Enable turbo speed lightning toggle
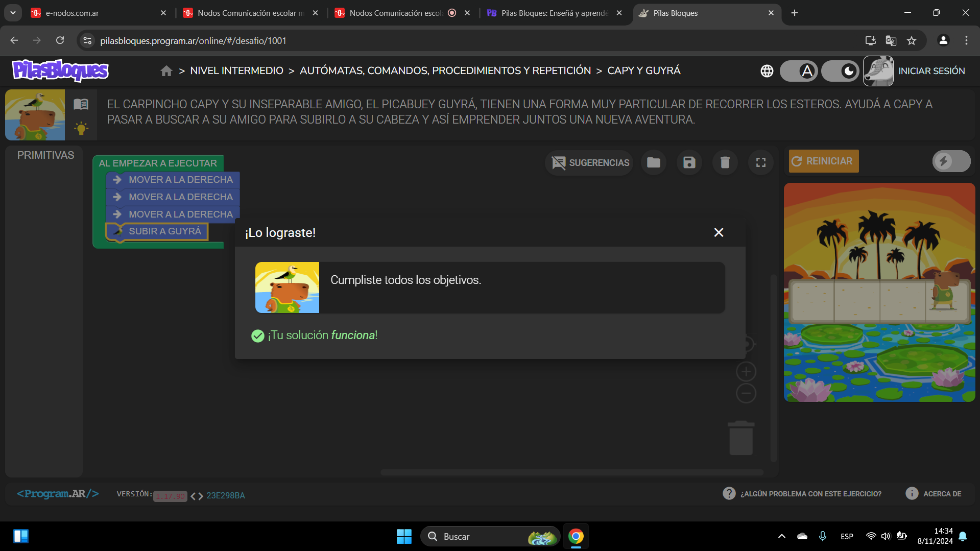The width and height of the screenshot is (980, 551). pyautogui.click(x=951, y=161)
